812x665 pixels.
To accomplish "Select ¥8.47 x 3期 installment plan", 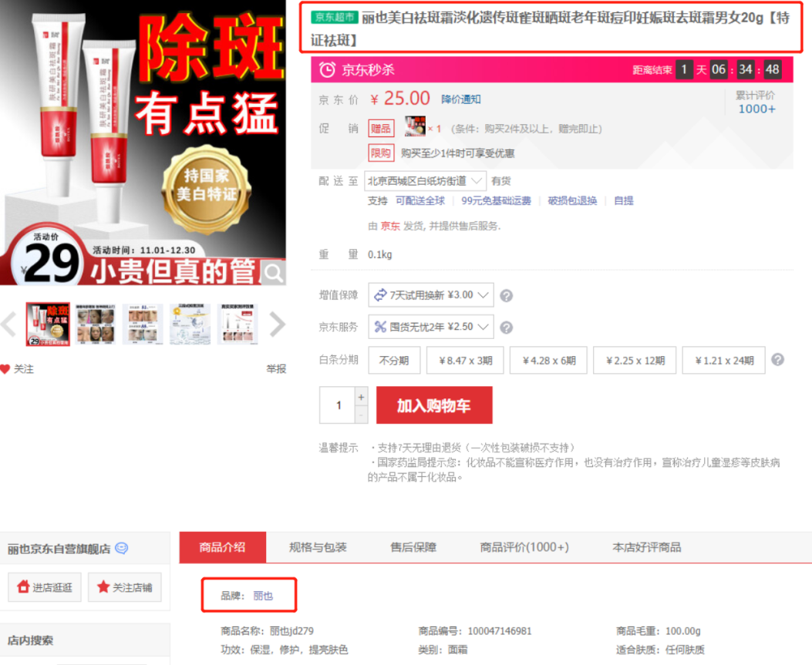I will pyautogui.click(x=465, y=360).
